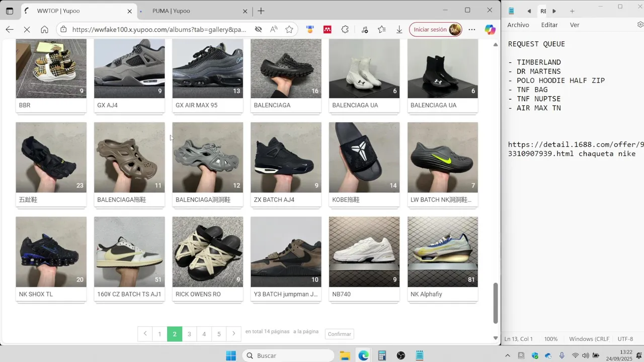Open the Ver menu in Notepad
The width and height of the screenshot is (644, 362).
pos(575,25)
